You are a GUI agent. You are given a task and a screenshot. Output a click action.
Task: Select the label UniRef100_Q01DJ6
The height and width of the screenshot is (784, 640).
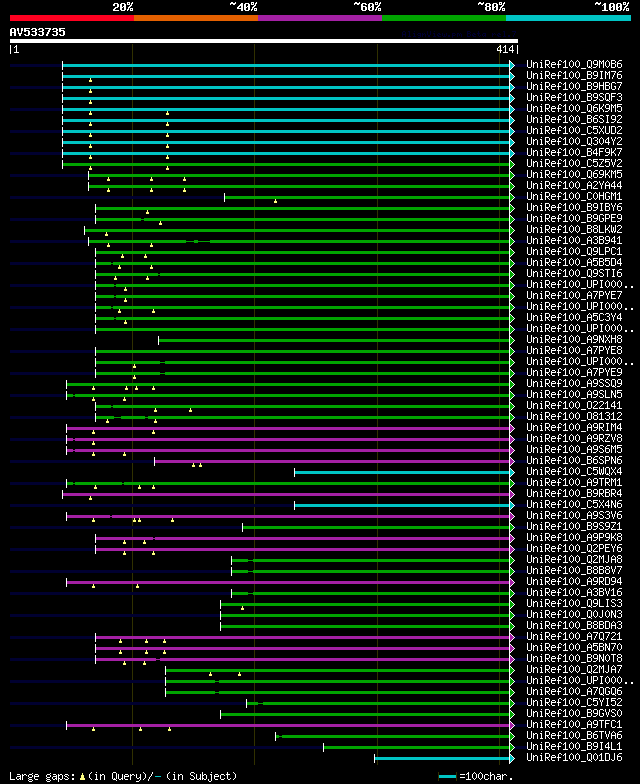(574, 758)
